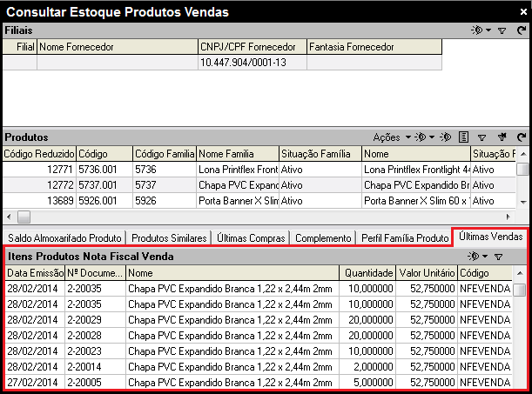
Task: Click the filter funnel icon in Itens Produtos Nota Fiscal Venda
Action: pyautogui.click(x=498, y=257)
